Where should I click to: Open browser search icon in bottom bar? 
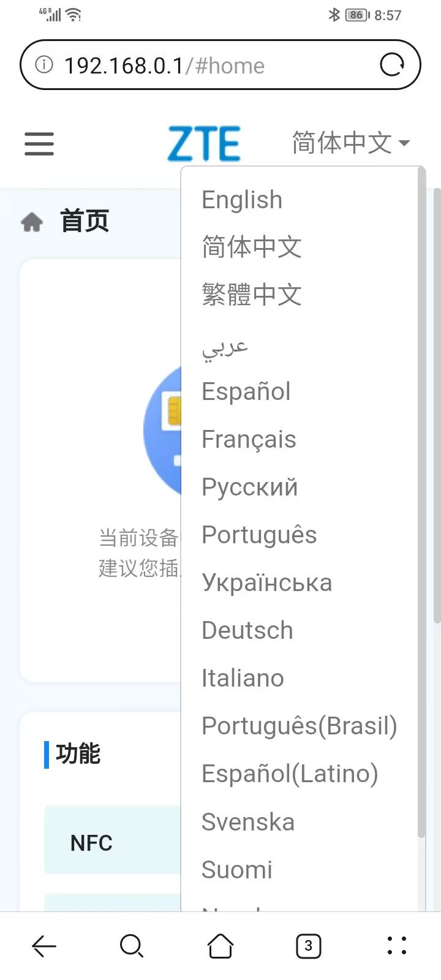click(132, 946)
